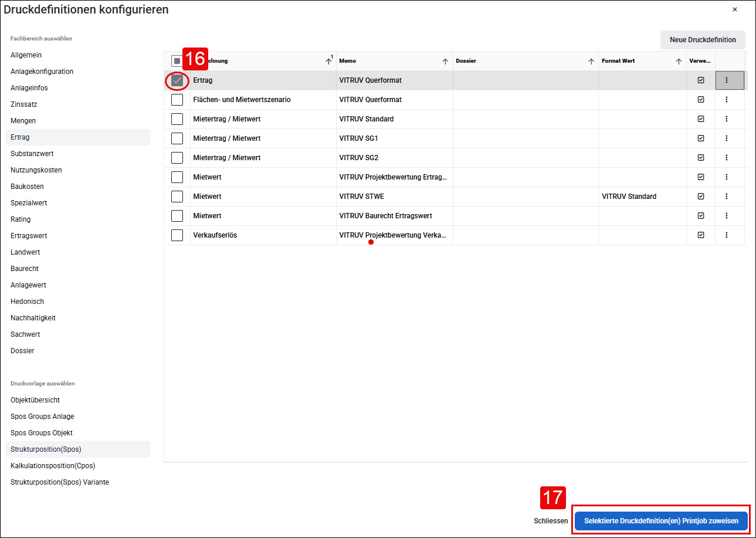Select Dossier in Fachbereich list

(x=77, y=351)
